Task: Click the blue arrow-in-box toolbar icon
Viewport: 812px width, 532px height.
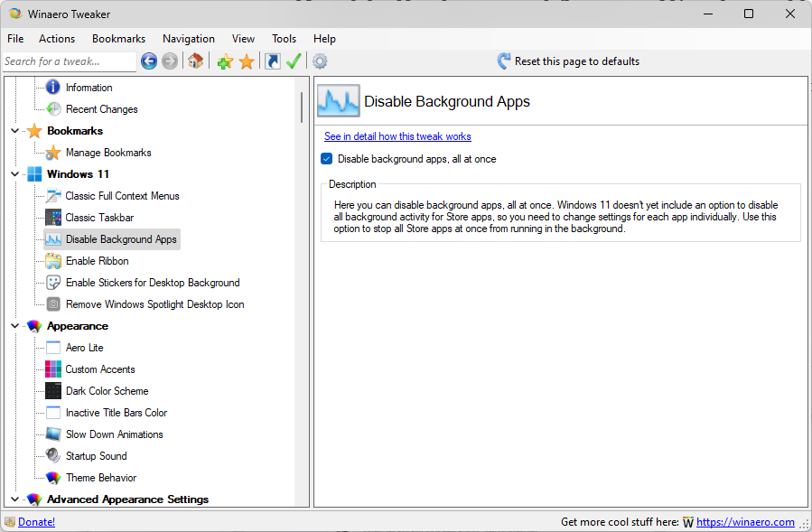Action: (x=270, y=61)
